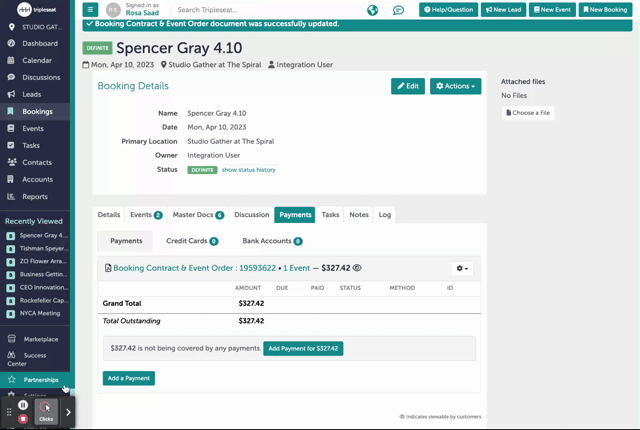Click show status history link
640x430 pixels.
click(x=248, y=170)
